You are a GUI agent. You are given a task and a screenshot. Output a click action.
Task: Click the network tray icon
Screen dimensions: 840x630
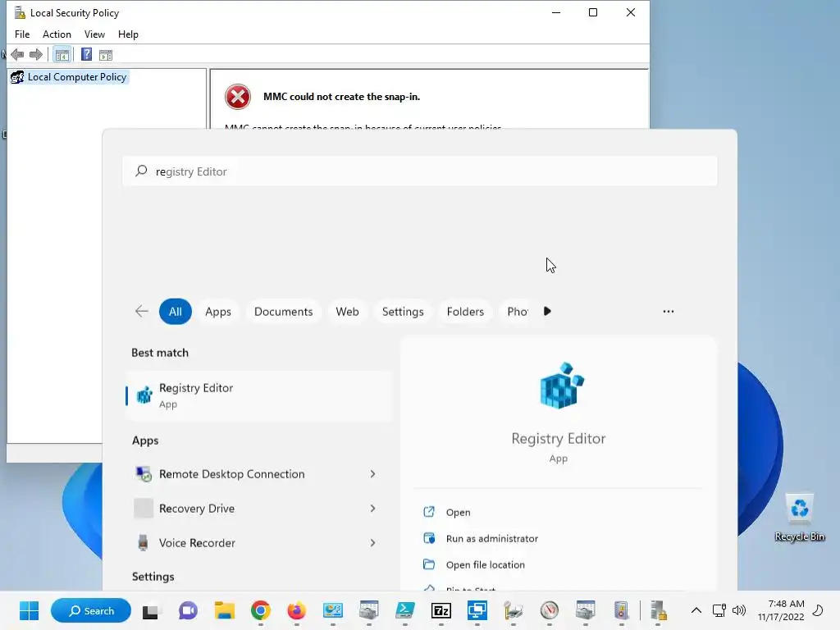coord(719,610)
